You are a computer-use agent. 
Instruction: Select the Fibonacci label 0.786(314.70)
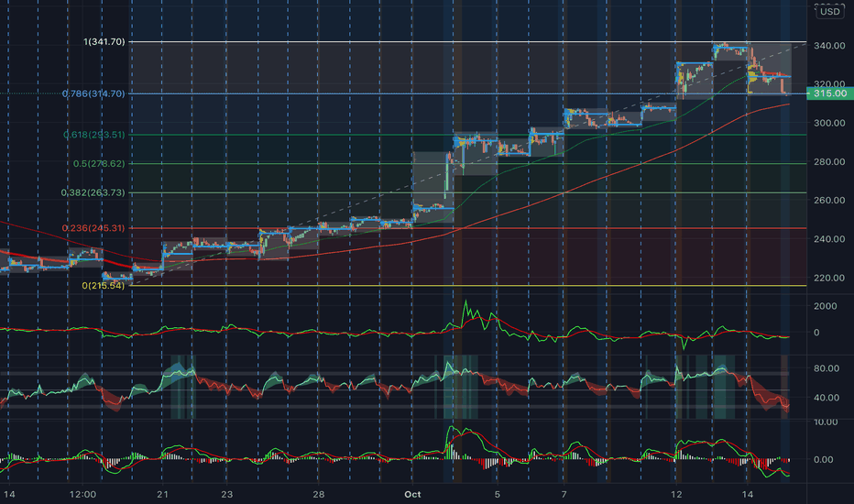pos(93,93)
